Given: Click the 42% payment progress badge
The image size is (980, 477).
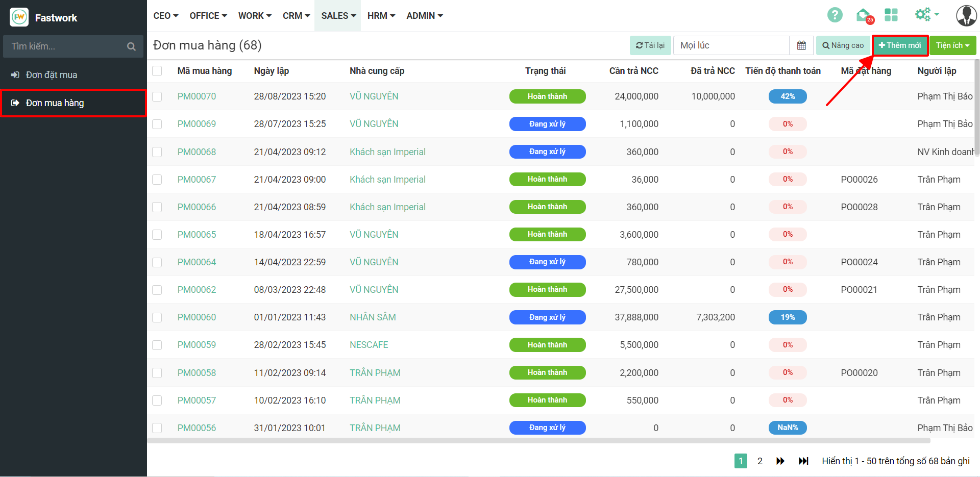Looking at the screenshot, I should [787, 96].
